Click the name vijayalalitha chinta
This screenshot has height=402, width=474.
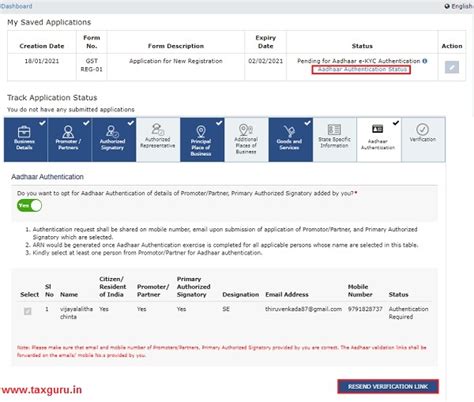(x=76, y=313)
